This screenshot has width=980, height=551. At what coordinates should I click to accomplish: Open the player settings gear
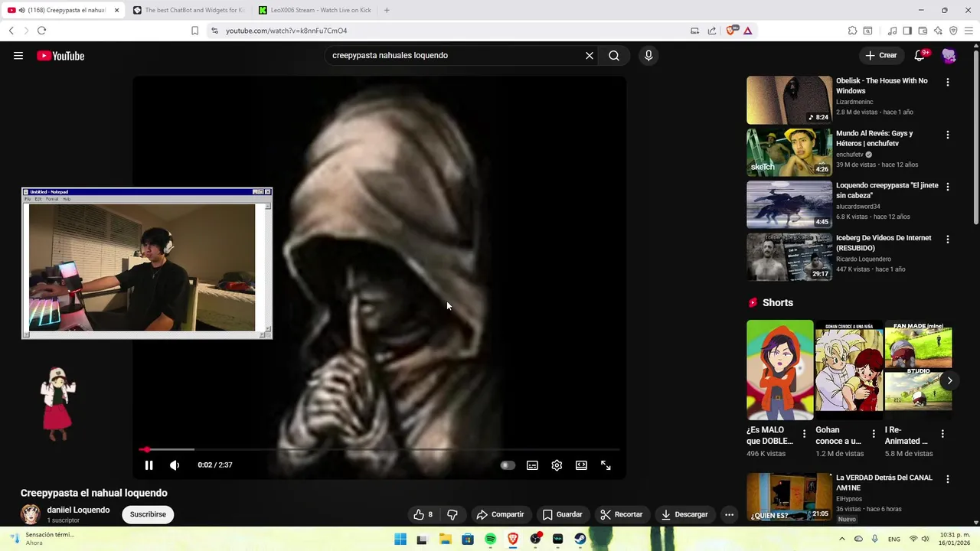tap(557, 465)
